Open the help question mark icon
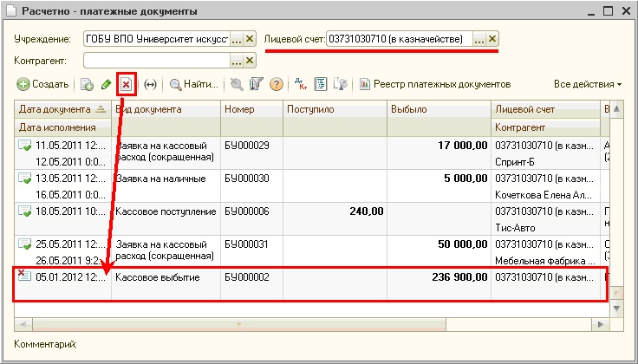The height and width of the screenshot is (364, 638). [x=277, y=84]
